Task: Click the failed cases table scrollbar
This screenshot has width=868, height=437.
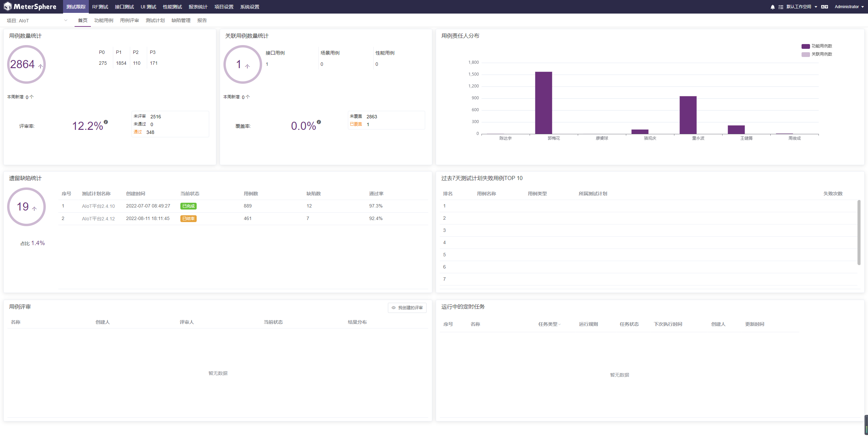Action: coord(859,233)
